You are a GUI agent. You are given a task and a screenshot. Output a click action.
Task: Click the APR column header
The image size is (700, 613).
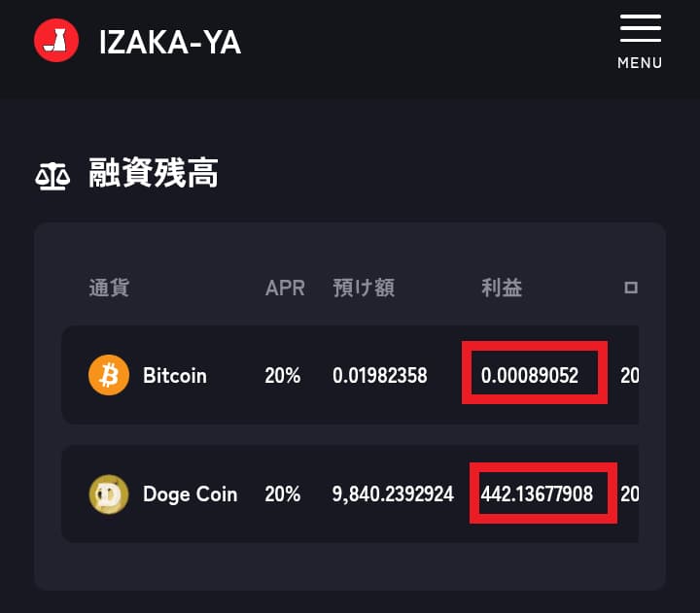pyautogui.click(x=285, y=288)
